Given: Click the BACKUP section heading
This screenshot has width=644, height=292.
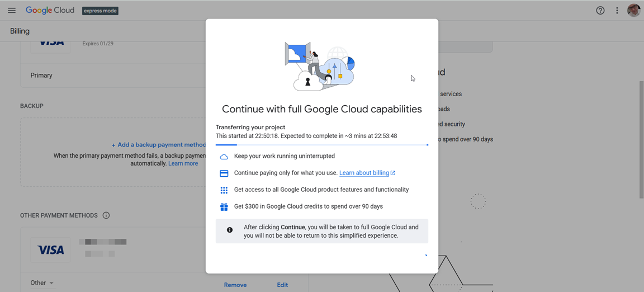Looking at the screenshot, I should click(x=32, y=106).
